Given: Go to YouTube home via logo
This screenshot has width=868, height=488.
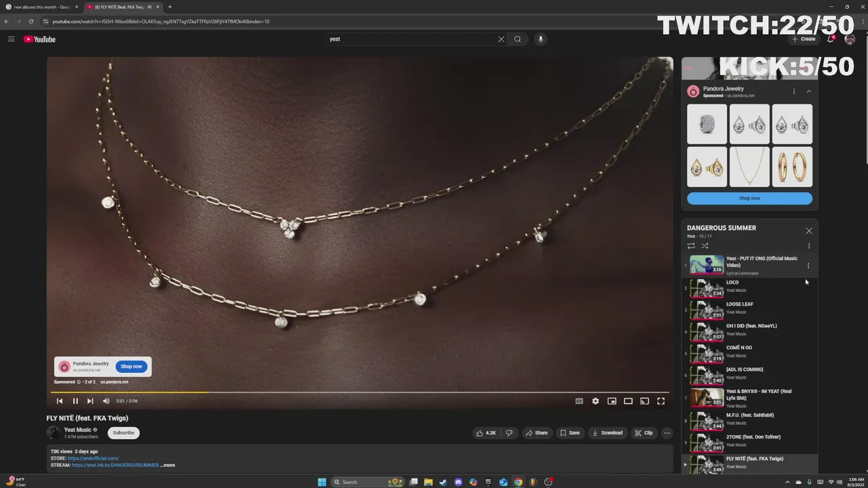Looking at the screenshot, I should [x=39, y=39].
